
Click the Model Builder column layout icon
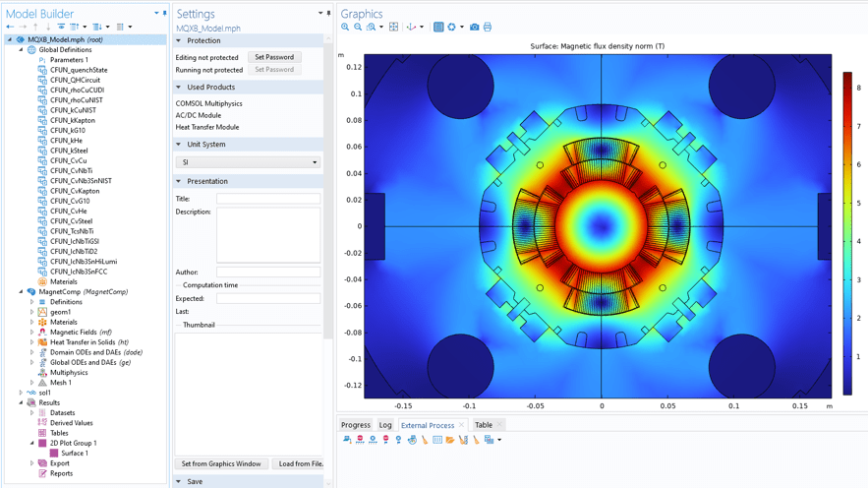pyautogui.click(x=120, y=27)
